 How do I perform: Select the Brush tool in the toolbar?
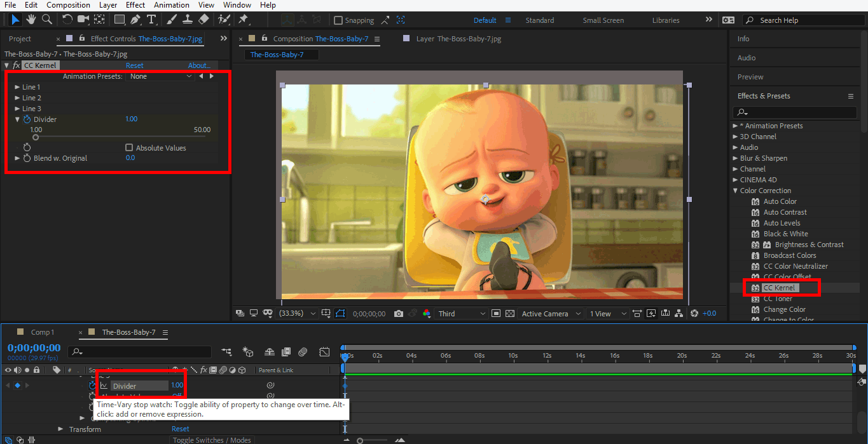(x=170, y=20)
